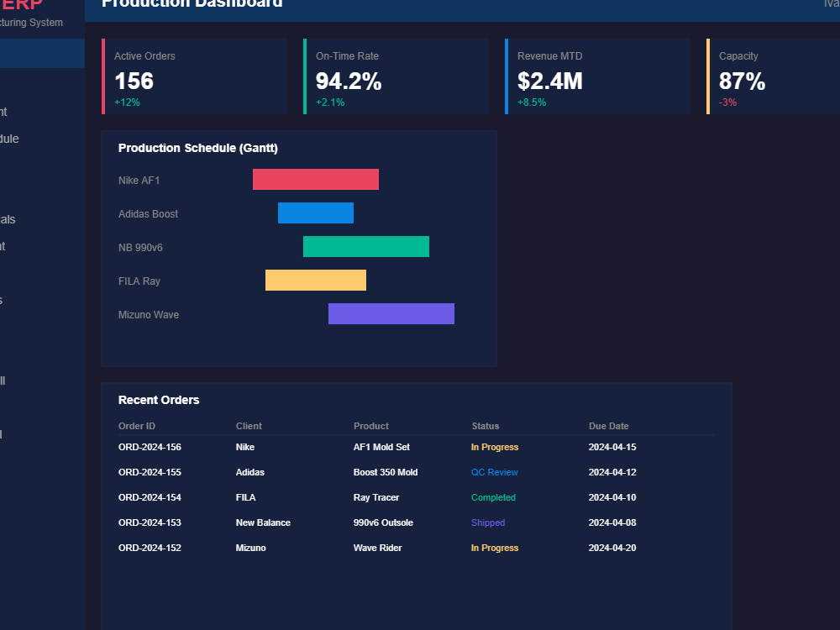Click the Wave Rider product cell
840x630 pixels.
pos(377,548)
